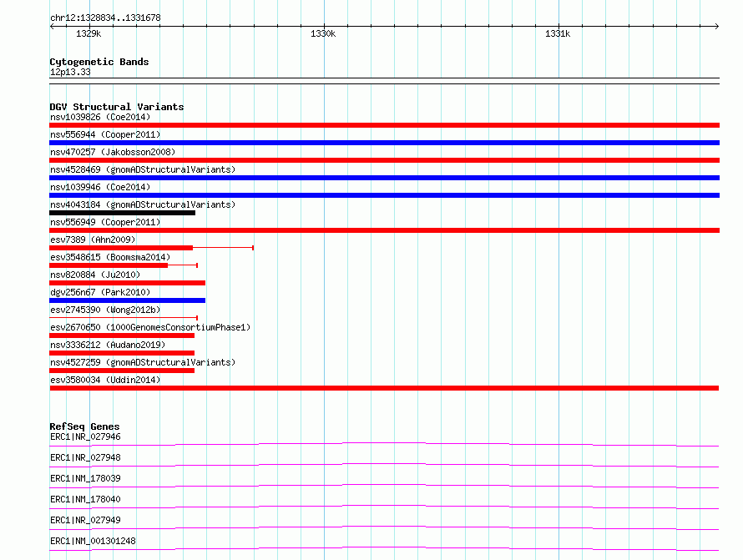Open the dgv256n67 (Park2010) variant

point(100,292)
